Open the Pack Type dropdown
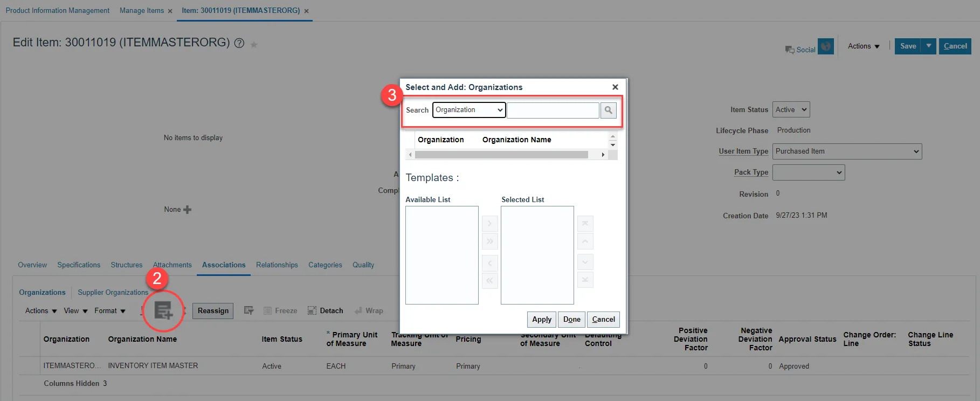The height and width of the screenshot is (401, 980). click(808, 172)
